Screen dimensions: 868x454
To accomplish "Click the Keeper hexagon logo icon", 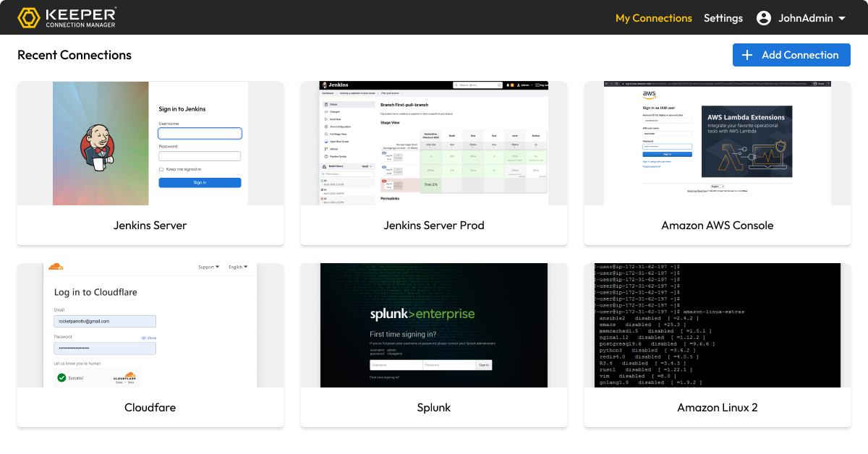I will point(28,17).
